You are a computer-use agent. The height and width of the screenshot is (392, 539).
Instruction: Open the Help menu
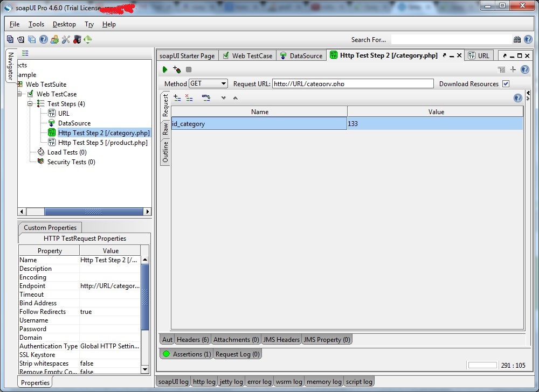coord(109,24)
